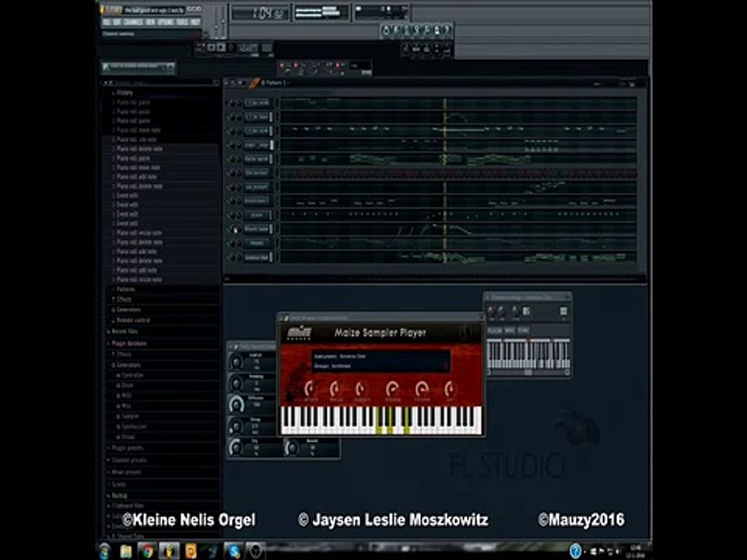The image size is (747, 560).
Task: Open the Sampler generators subfolder
Action: (128, 416)
